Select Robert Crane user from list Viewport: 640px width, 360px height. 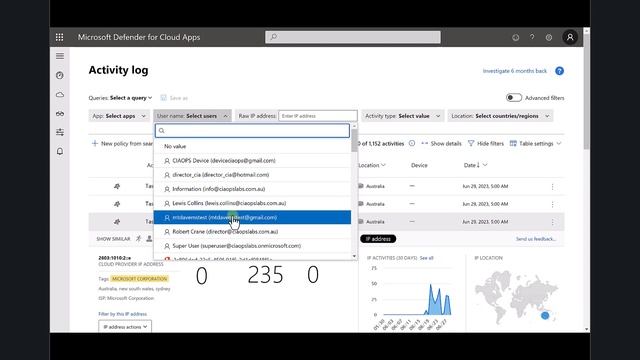[252, 231]
